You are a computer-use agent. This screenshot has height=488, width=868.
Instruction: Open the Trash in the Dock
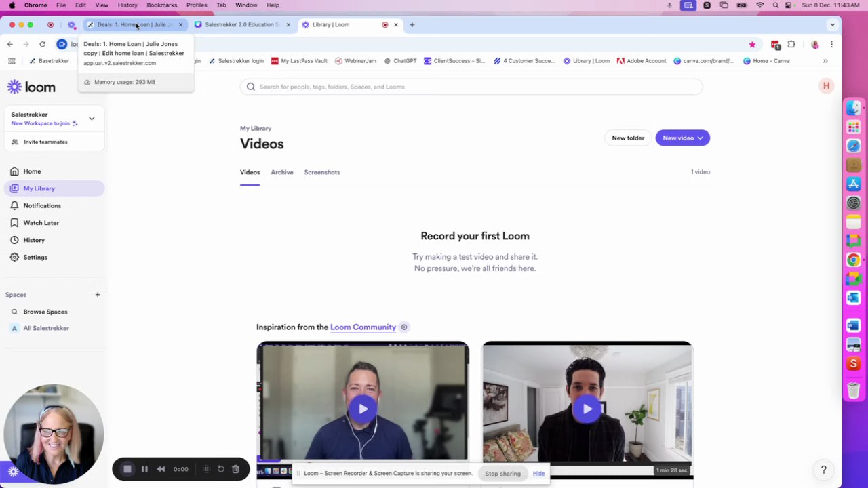(854, 390)
